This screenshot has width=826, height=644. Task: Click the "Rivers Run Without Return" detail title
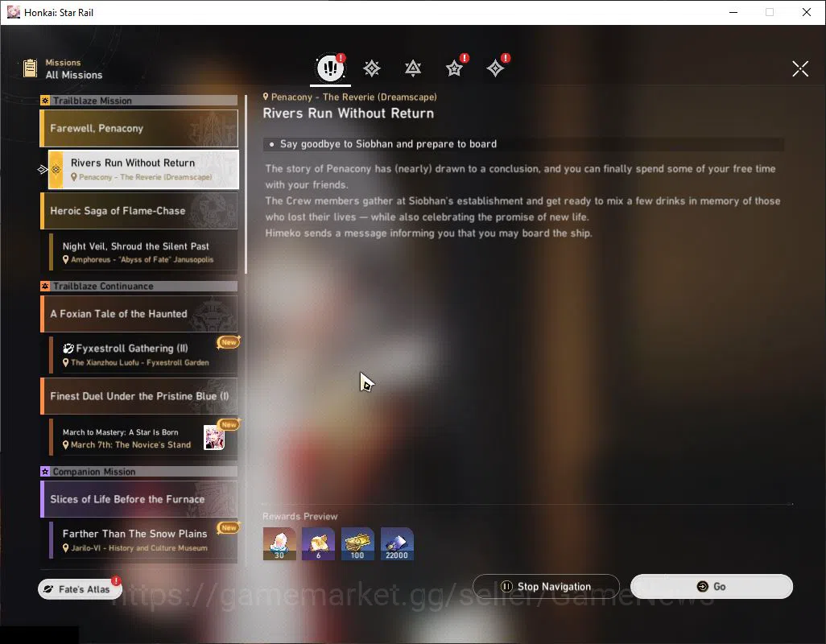tap(349, 114)
